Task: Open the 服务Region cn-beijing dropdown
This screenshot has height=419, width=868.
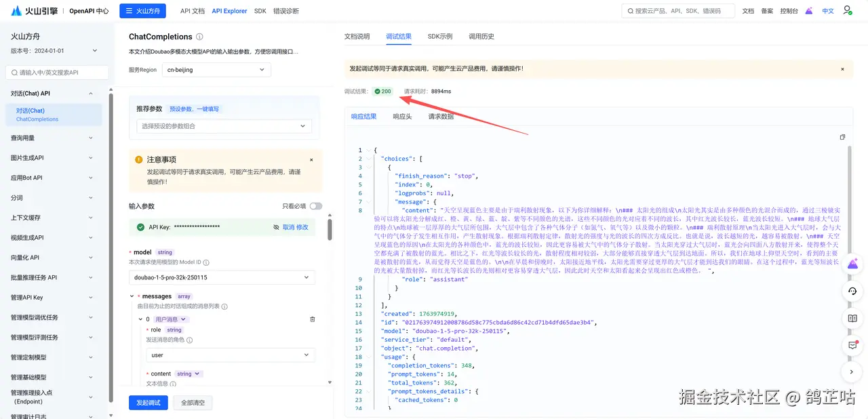Action: (x=216, y=70)
